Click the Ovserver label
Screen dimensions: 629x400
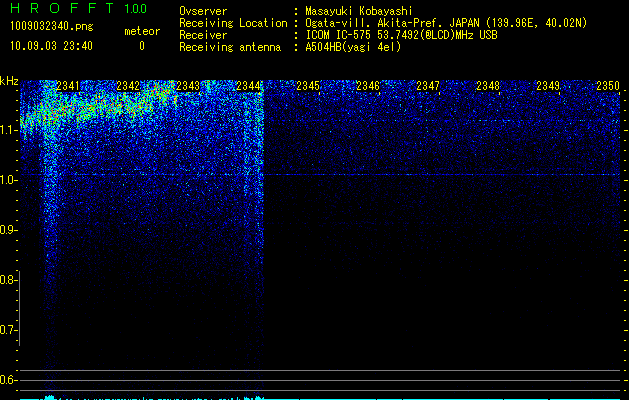click(203, 11)
